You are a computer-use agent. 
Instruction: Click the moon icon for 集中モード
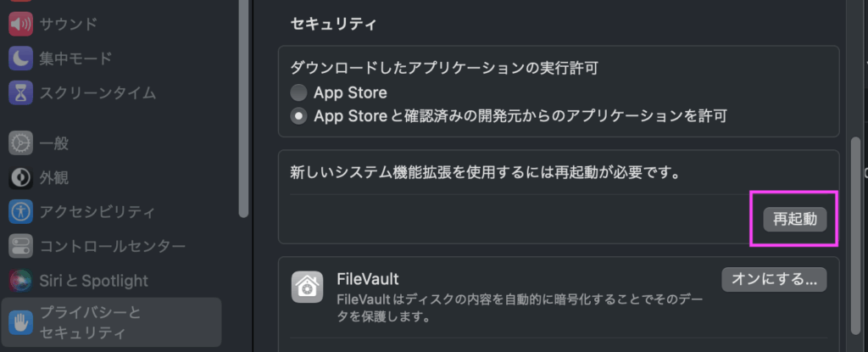(20, 59)
